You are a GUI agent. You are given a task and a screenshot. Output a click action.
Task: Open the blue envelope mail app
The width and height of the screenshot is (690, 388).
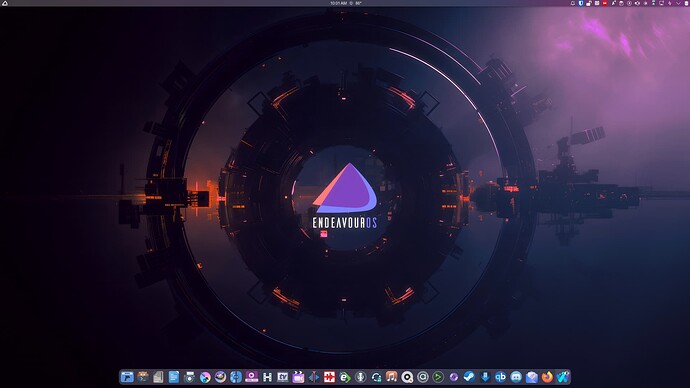532,377
